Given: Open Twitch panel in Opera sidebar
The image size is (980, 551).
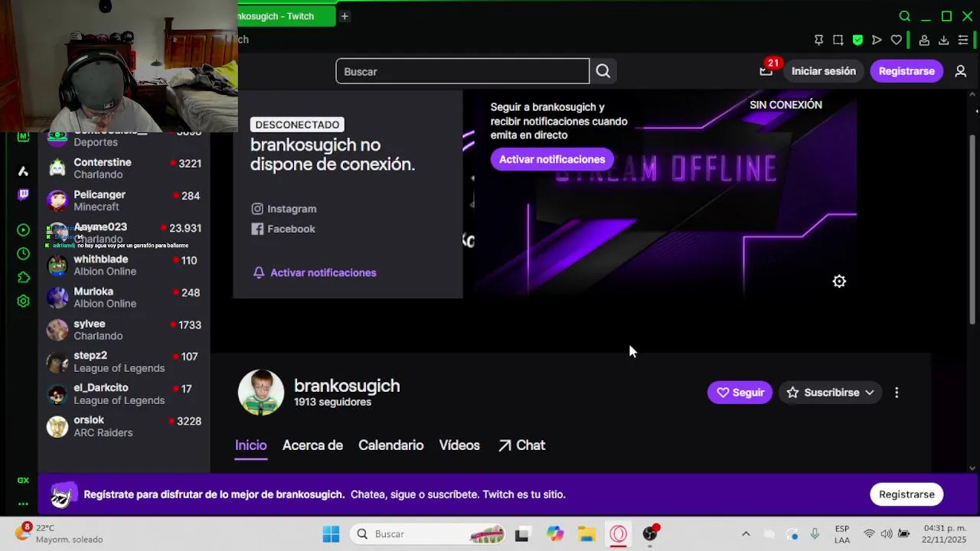Looking at the screenshot, I should 23,194.
